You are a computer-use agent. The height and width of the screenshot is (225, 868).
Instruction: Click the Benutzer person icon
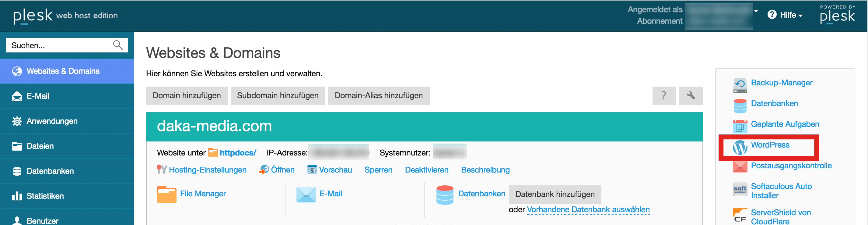coord(17,221)
